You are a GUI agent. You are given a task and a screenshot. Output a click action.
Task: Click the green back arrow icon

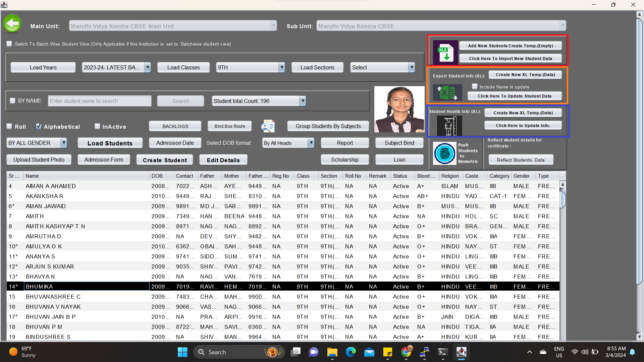(12, 23)
